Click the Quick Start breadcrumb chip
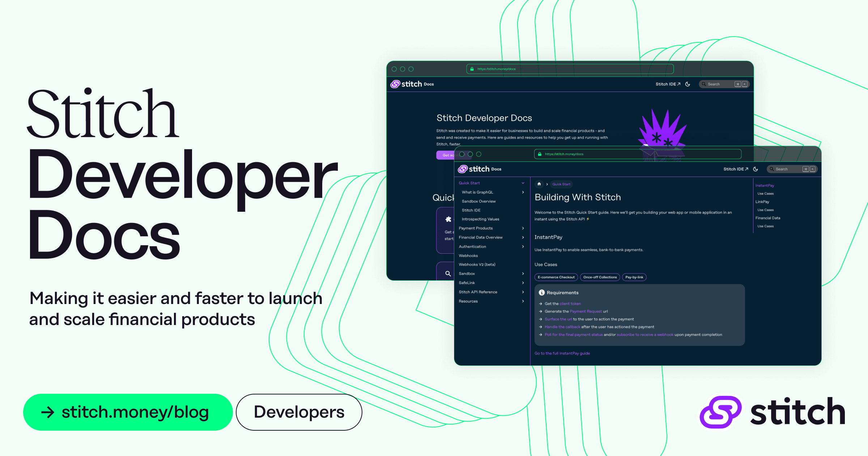The image size is (868, 456). [561, 184]
